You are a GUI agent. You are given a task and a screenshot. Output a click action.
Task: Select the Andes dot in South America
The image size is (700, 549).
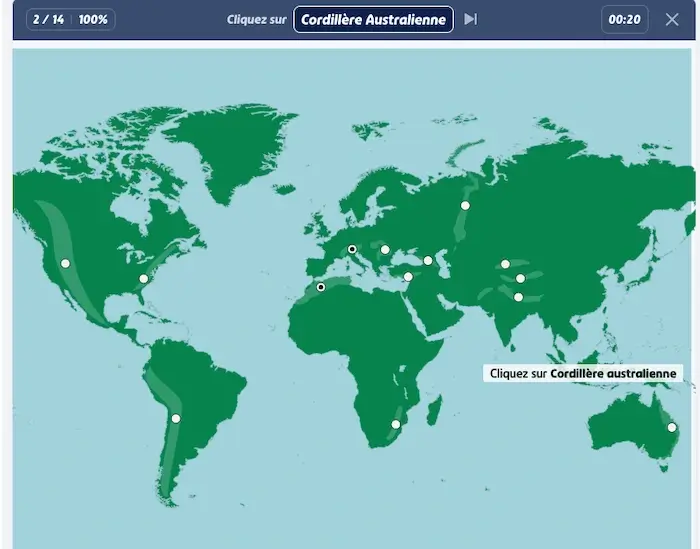(176, 418)
